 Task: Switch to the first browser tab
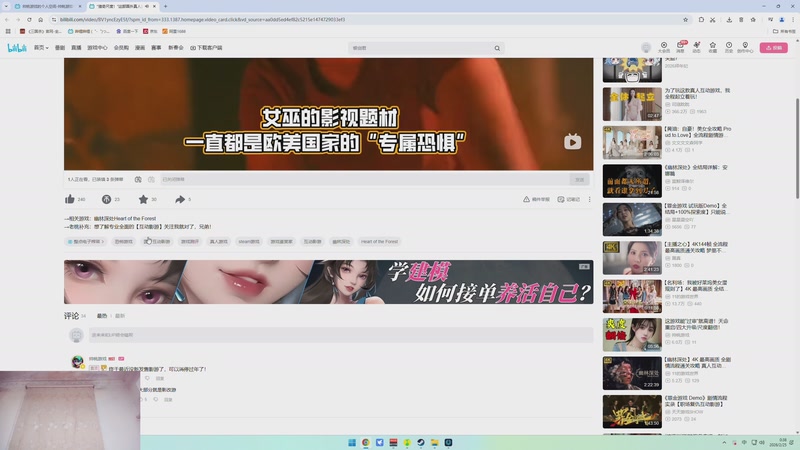47,6
